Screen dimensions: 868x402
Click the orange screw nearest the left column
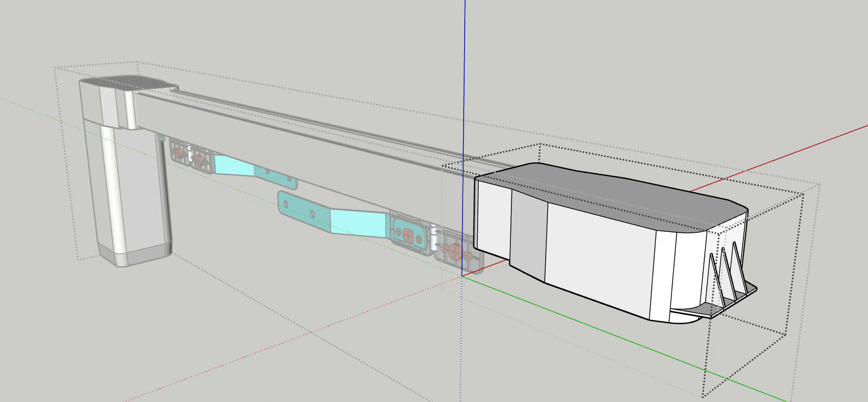pos(178,153)
